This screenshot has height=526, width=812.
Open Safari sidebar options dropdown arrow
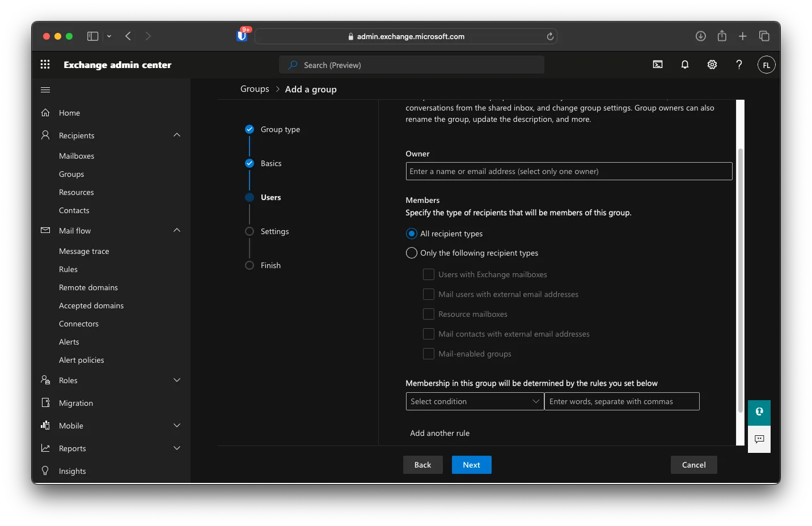point(109,36)
